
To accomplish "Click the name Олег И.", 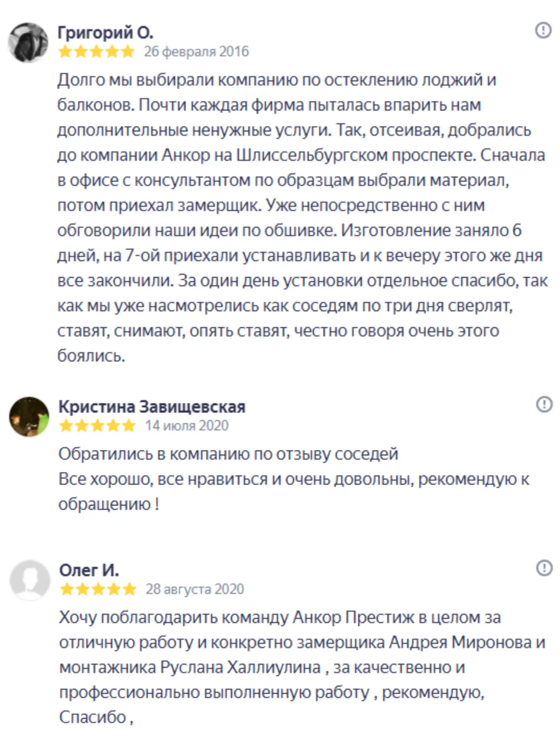I will coord(89,570).
